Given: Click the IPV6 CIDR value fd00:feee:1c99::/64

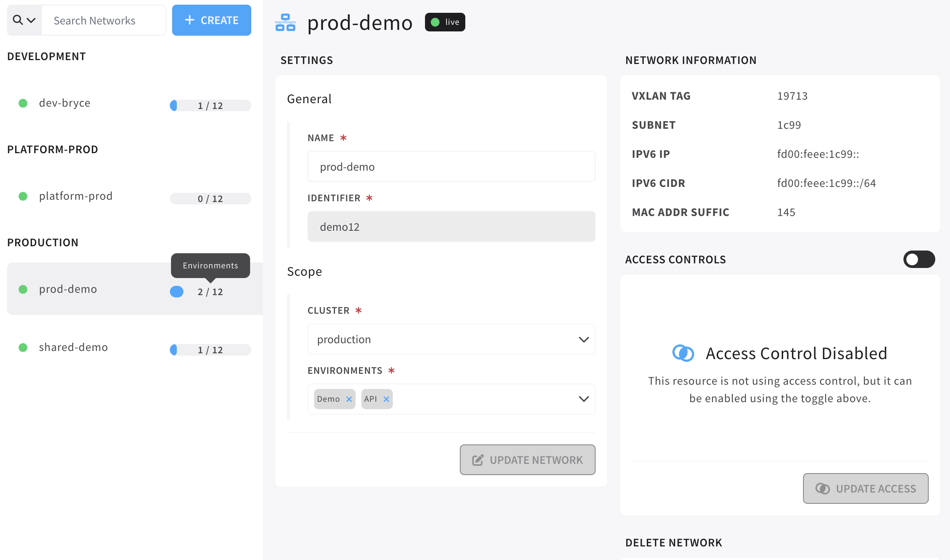Looking at the screenshot, I should [827, 183].
